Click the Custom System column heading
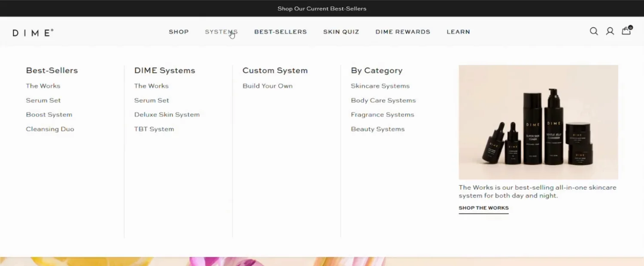 pos(275,70)
